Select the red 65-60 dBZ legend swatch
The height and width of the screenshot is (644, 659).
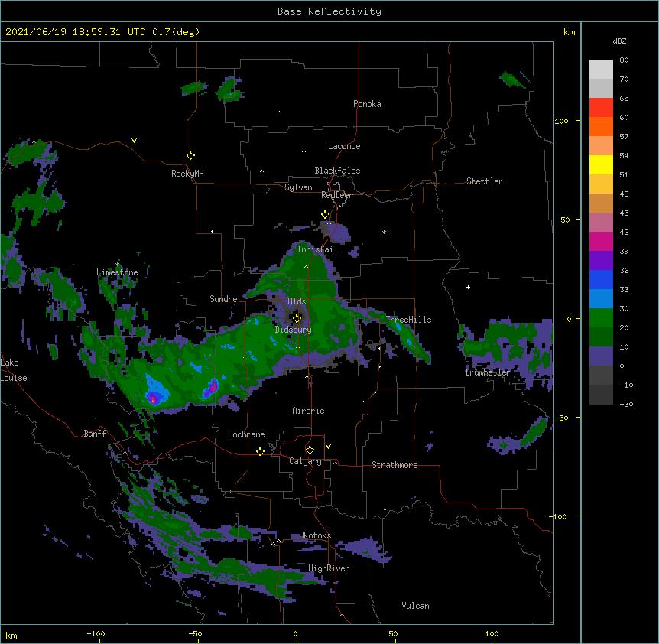pos(601,107)
